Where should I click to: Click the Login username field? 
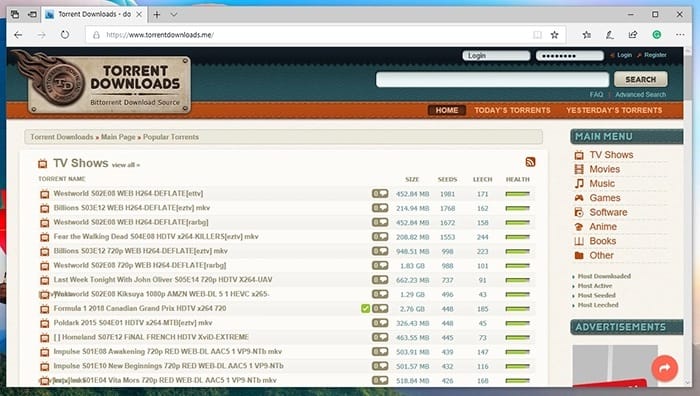(x=496, y=55)
